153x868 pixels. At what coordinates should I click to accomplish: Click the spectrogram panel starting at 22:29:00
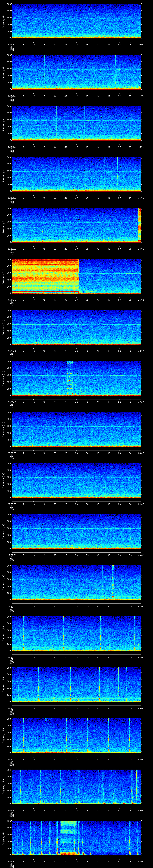pos(76,21)
